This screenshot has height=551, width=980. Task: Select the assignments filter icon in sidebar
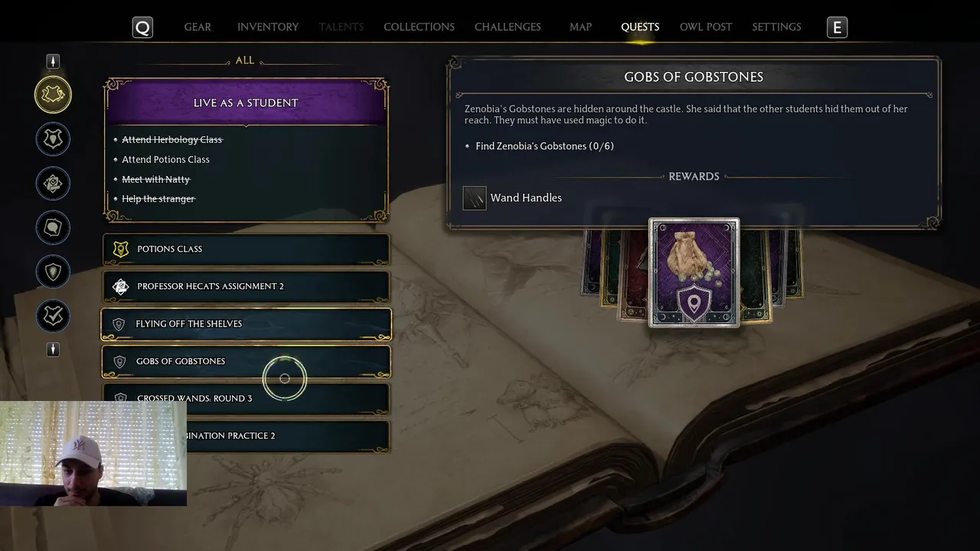click(x=53, y=184)
